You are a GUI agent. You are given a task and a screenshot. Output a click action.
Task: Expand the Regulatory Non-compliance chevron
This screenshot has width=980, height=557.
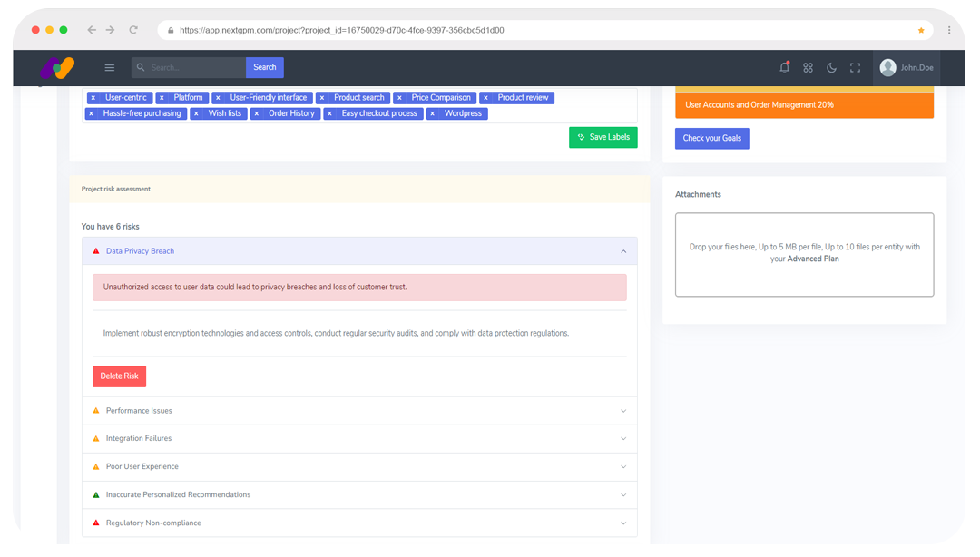623,523
